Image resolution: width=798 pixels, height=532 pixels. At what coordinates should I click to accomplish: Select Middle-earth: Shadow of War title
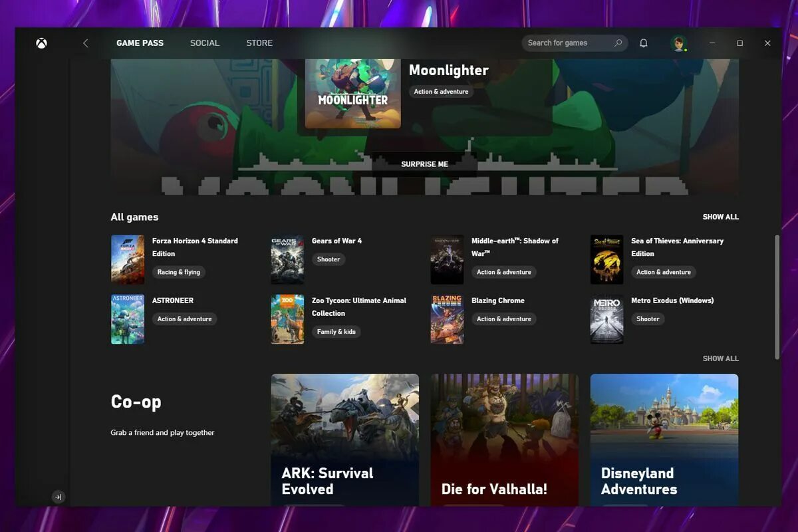(515, 247)
